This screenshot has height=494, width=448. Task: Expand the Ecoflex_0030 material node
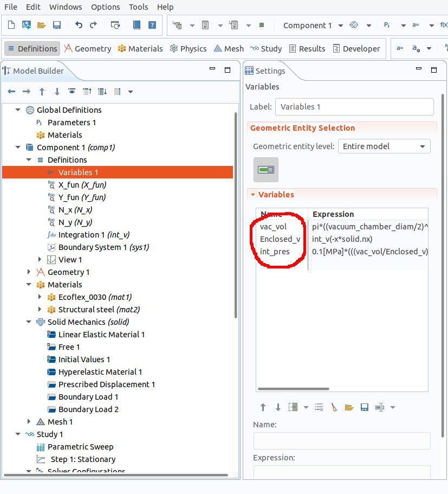click(x=40, y=297)
